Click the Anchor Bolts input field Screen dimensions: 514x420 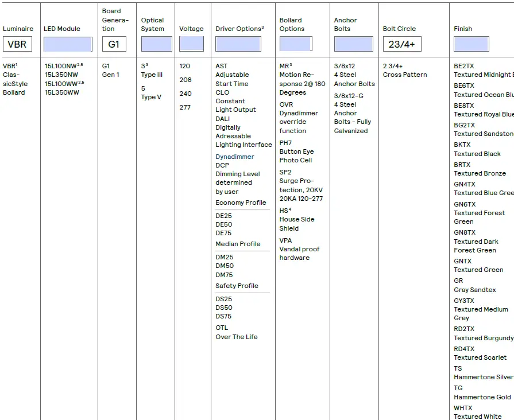coord(353,44)
